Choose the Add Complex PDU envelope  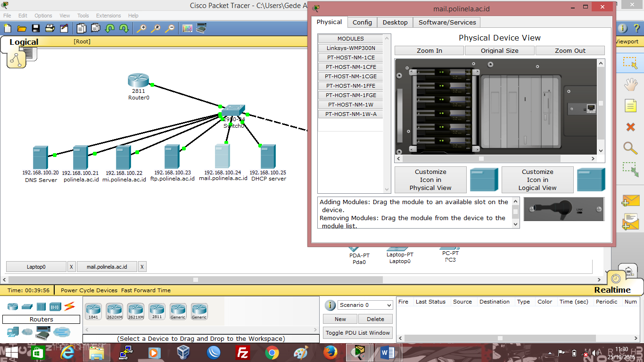pyautogui.click(x=630, y=222)
